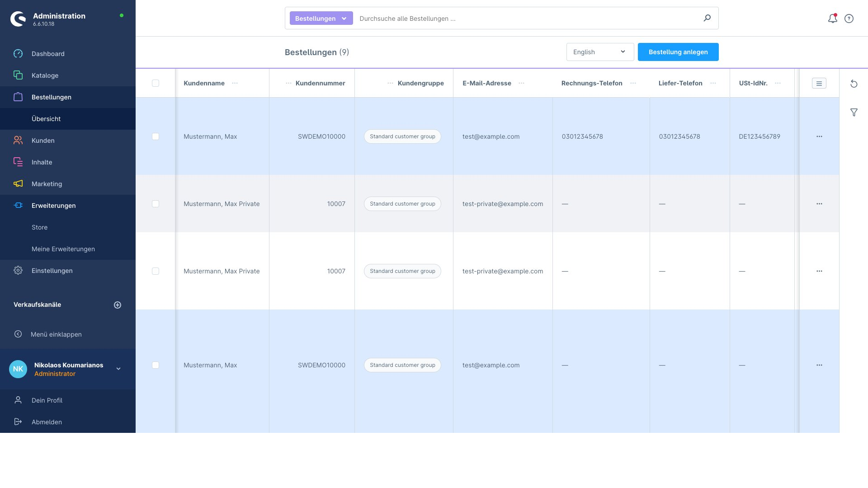Select third row Max Private checkbox
This screenshot has width=868, height=488.
(x=156, y=271)
